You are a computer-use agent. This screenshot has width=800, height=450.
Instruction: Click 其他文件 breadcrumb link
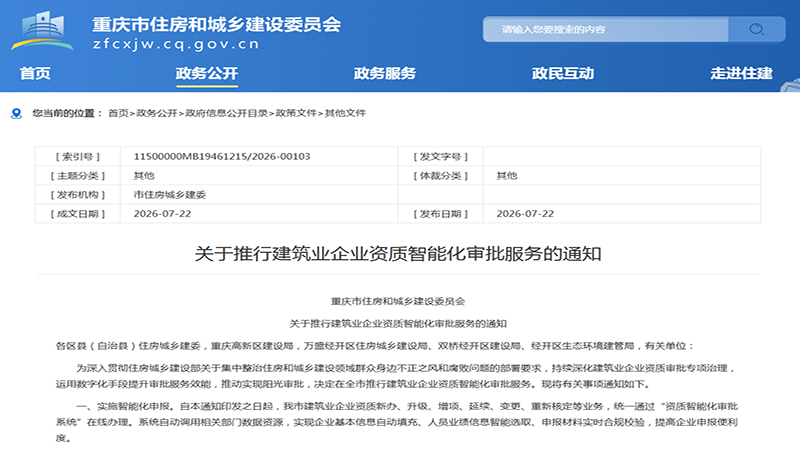click(x=345, y=113)
